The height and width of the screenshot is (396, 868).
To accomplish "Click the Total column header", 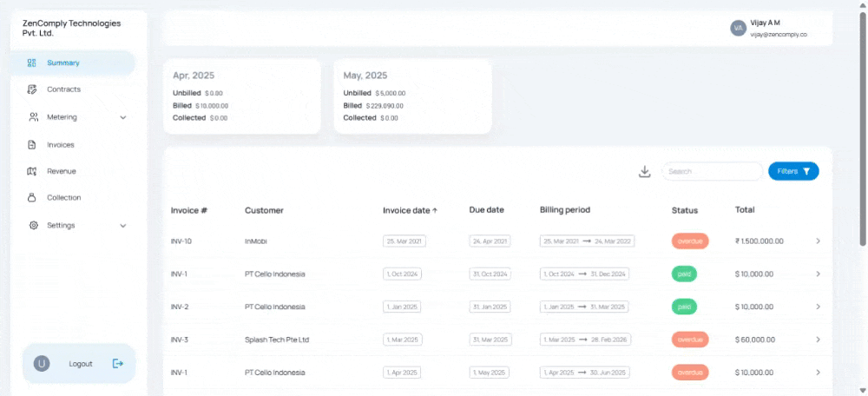I will tap(745, 210).
